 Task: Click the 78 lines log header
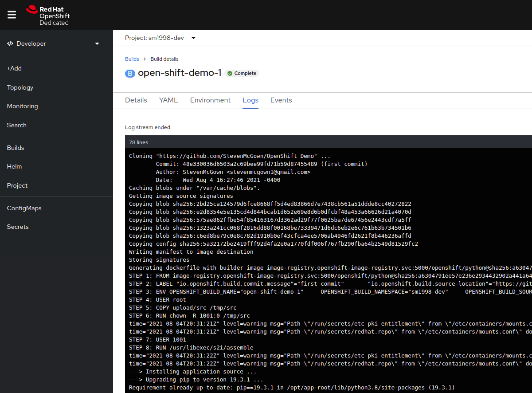(x=138, y=142)
